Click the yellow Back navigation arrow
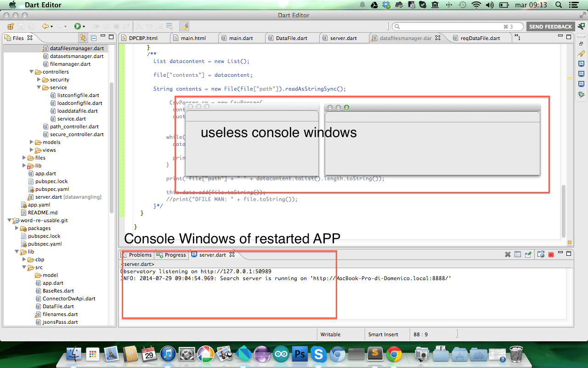Screen dimensions: 588x368 45,27
